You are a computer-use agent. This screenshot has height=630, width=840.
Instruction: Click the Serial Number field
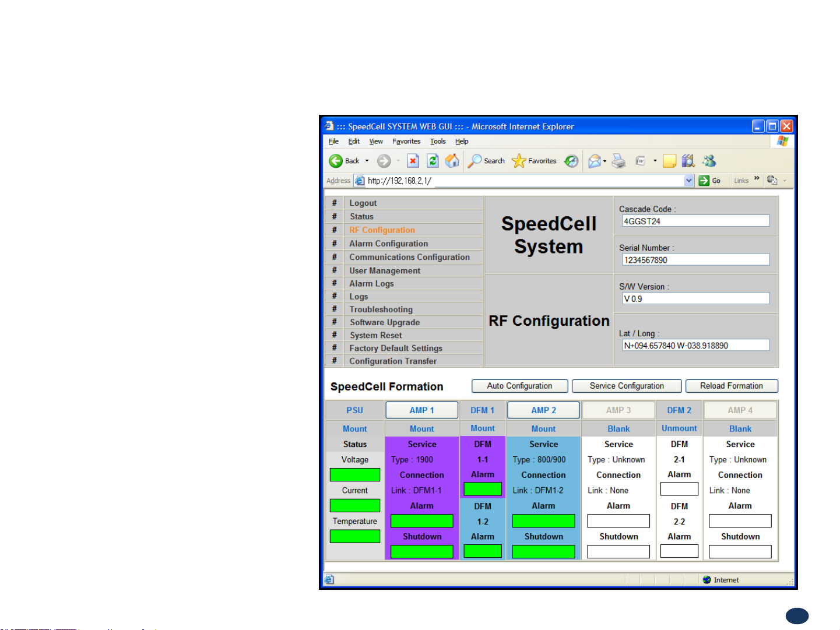pyautogui.click(x=695, y=260)
